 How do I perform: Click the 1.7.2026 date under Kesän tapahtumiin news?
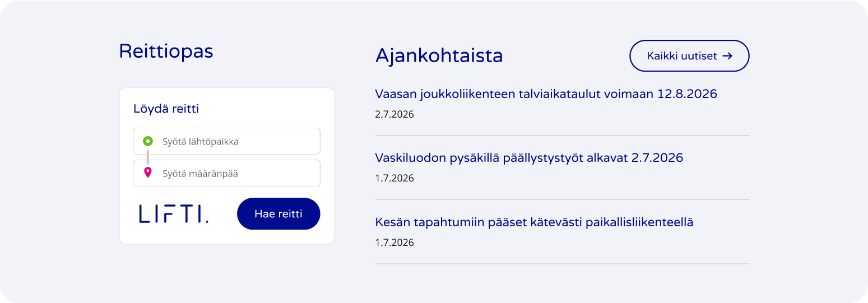coord(394,243)
